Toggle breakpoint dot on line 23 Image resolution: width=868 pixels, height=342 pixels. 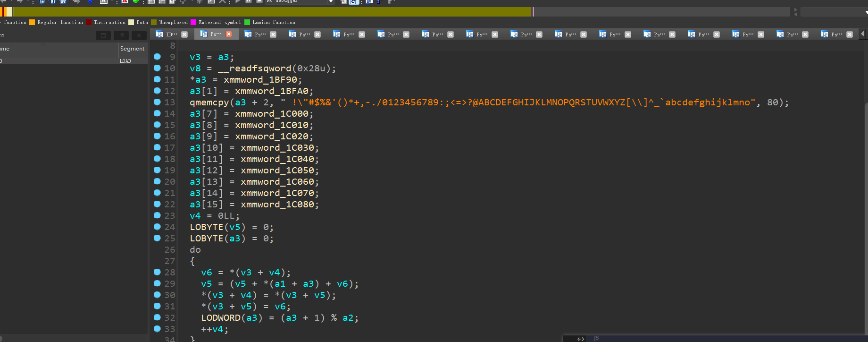(157, 215)
